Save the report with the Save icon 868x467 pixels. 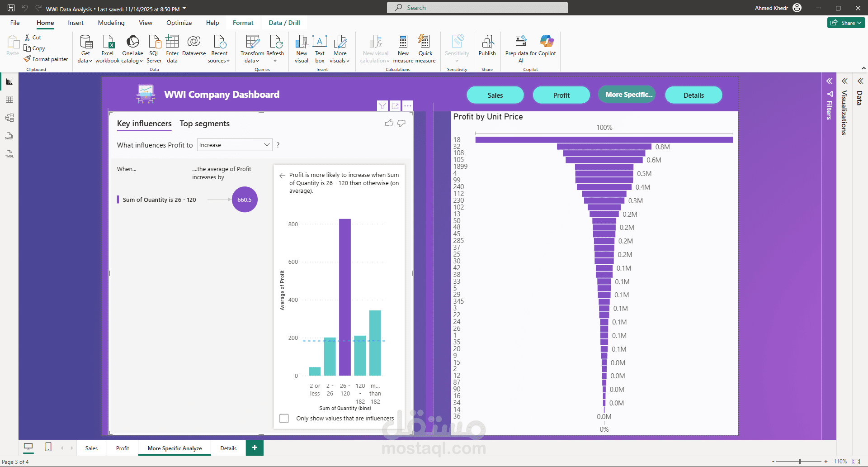(x=11, y=8)
